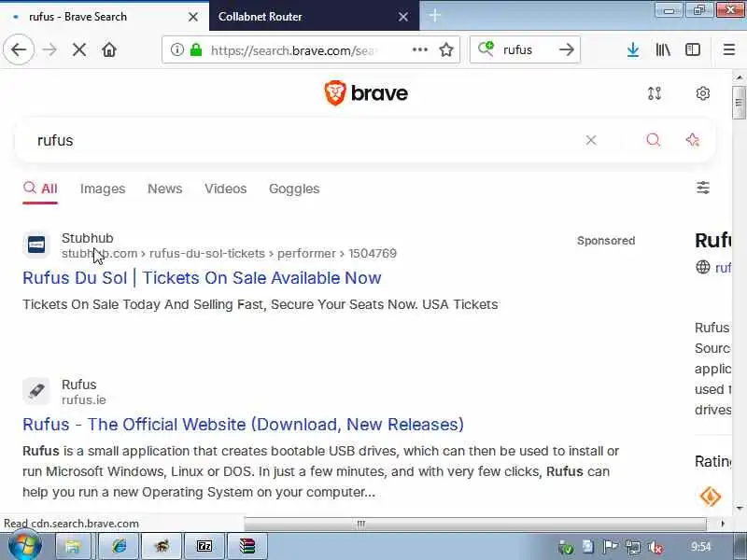Open the Goggles tab
The height and width of the screenshot is (560, 747).
pyautogui.click(x=294, y=189)
